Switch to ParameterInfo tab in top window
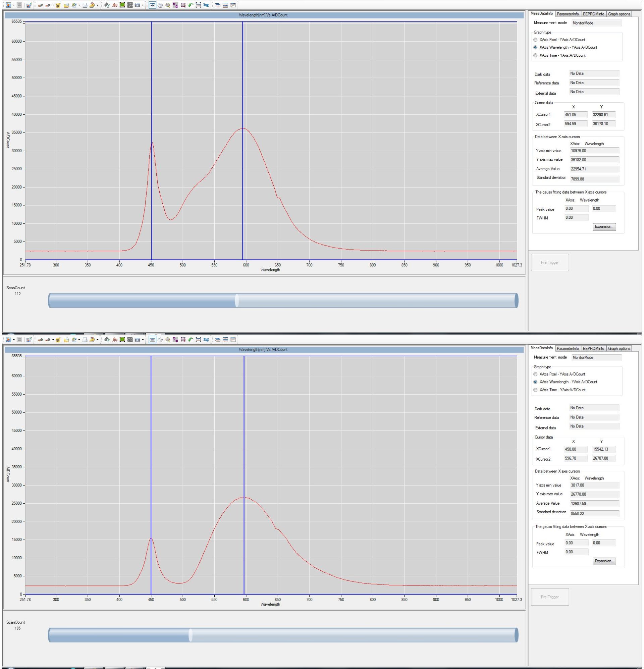 click(x=568, y=14)
